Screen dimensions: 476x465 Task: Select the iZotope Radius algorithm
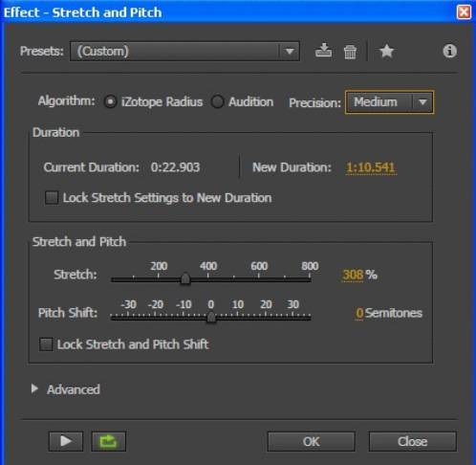coord(110,102)
